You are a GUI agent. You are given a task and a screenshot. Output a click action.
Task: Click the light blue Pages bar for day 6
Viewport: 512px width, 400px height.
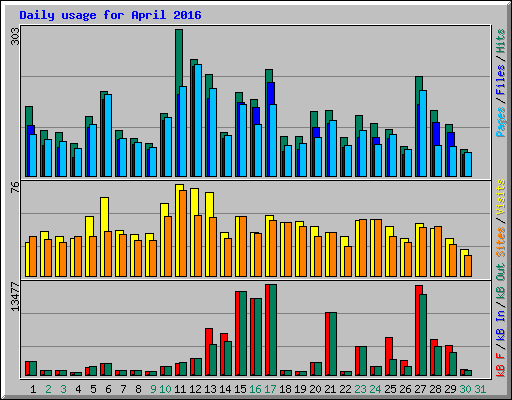[x=108, y=135]
